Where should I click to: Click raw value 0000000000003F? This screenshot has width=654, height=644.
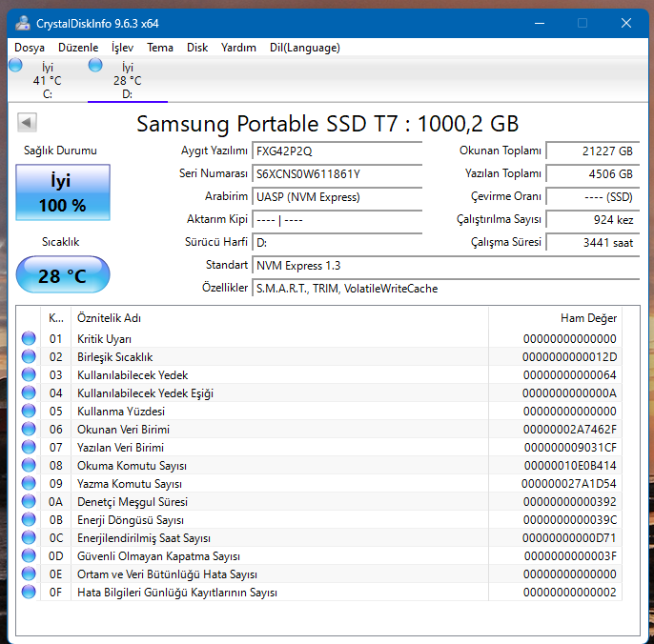point(570,556)
